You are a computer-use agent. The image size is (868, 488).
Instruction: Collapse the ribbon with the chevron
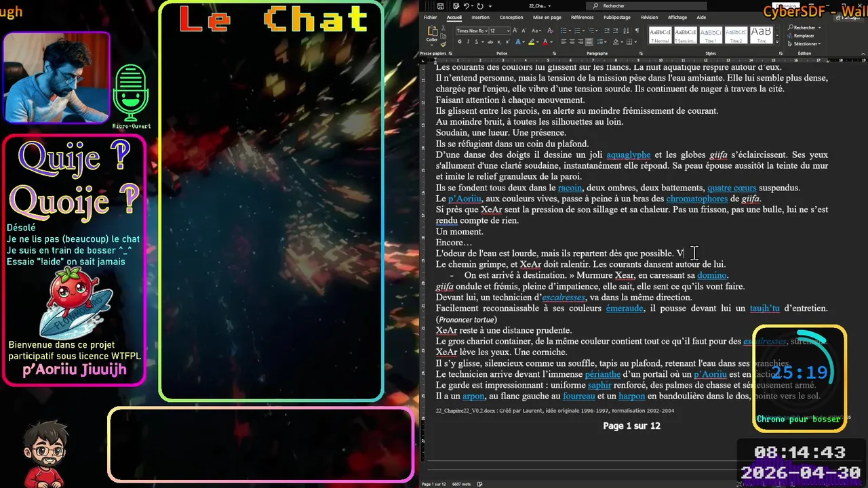(x=863, y=54)
